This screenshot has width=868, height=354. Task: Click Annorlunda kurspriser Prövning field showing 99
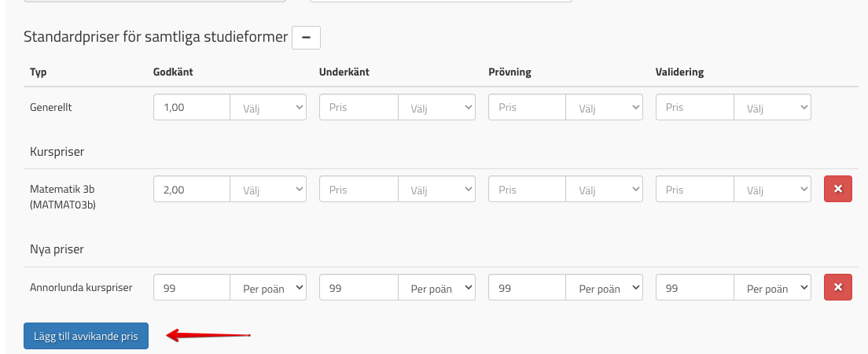coord(527,289)
